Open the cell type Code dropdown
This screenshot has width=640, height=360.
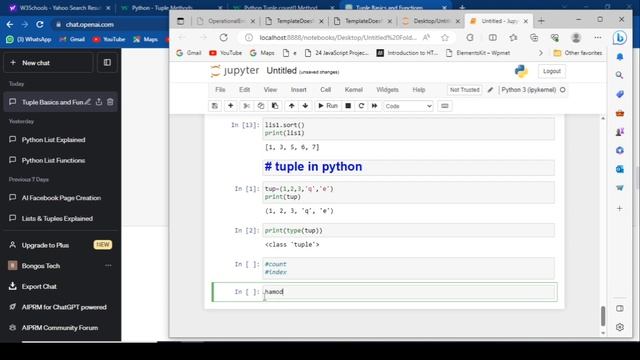click(x=408, y=106)
